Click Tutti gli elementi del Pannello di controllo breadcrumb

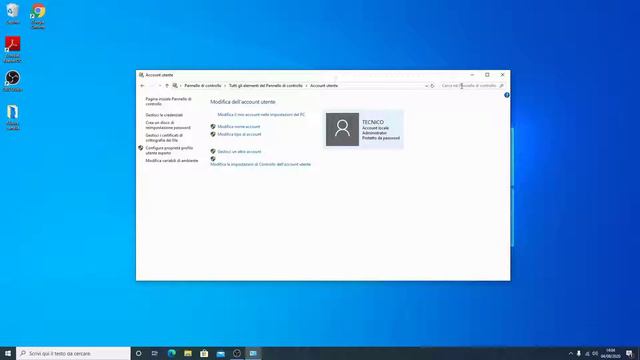click(x=266, y=86)
